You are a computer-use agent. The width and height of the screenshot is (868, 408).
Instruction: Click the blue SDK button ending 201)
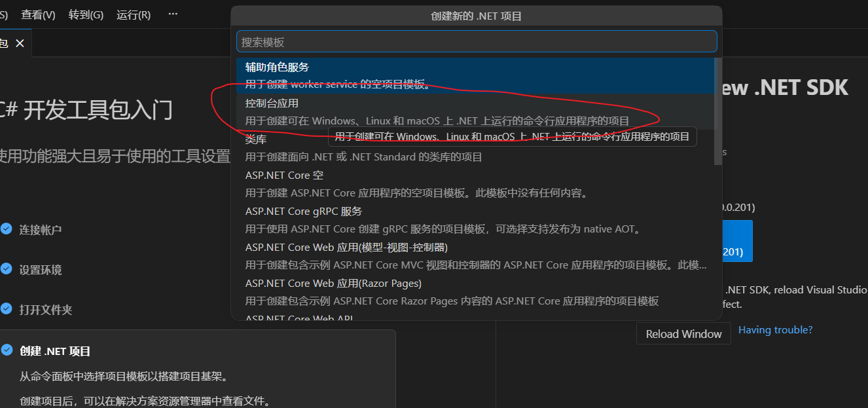(736, 241)
